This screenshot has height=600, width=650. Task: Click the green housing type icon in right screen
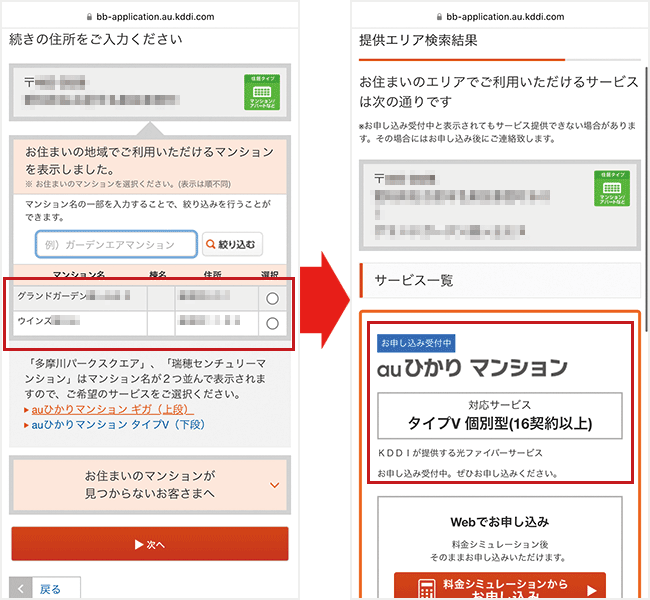(x=612, y=188)
